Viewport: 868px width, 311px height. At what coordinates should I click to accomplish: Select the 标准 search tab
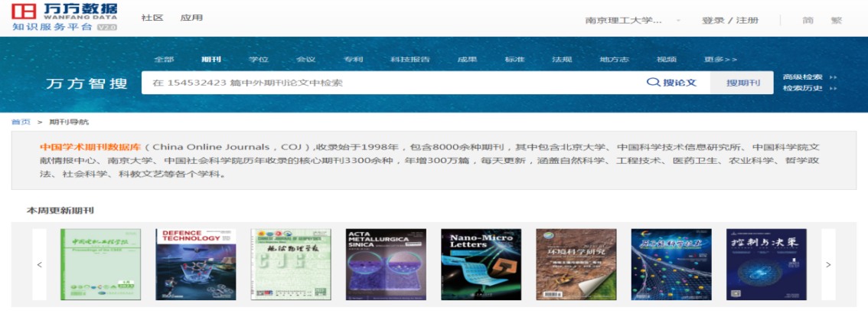515,60
